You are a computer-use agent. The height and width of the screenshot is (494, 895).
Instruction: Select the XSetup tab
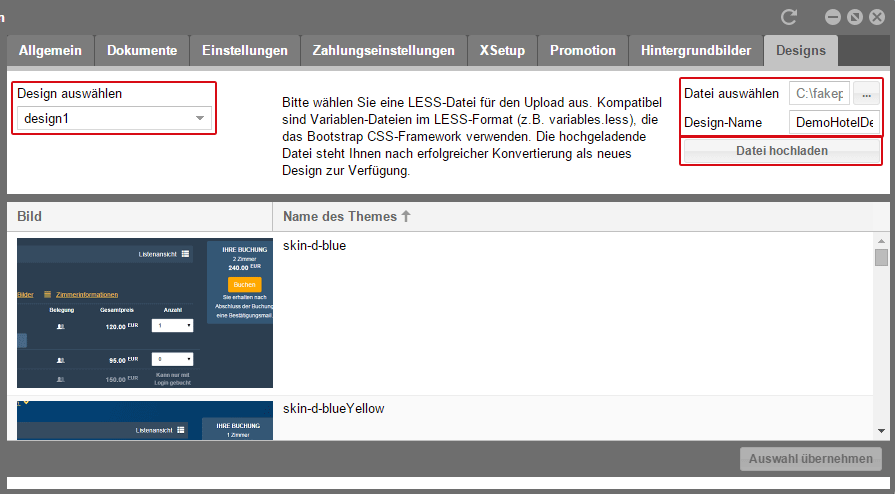tap(502, 51)
